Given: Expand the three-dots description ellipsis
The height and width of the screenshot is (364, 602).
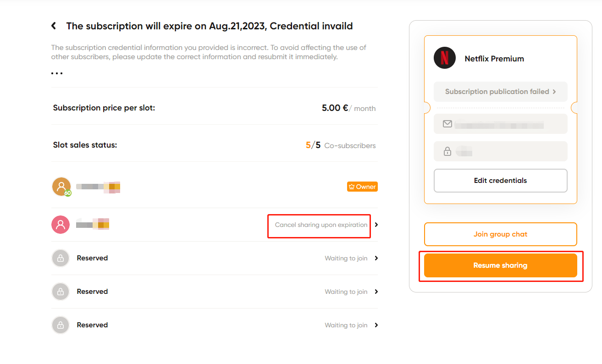Looking at the screenshot, I should click(57, 73).
